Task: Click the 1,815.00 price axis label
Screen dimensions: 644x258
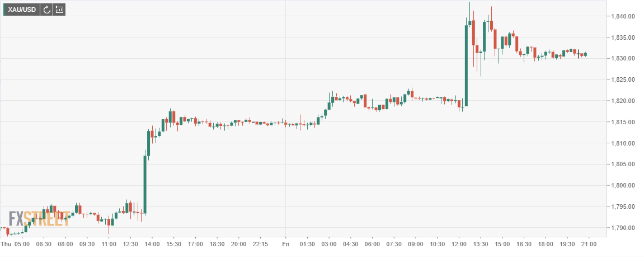Action: (622, 122)
